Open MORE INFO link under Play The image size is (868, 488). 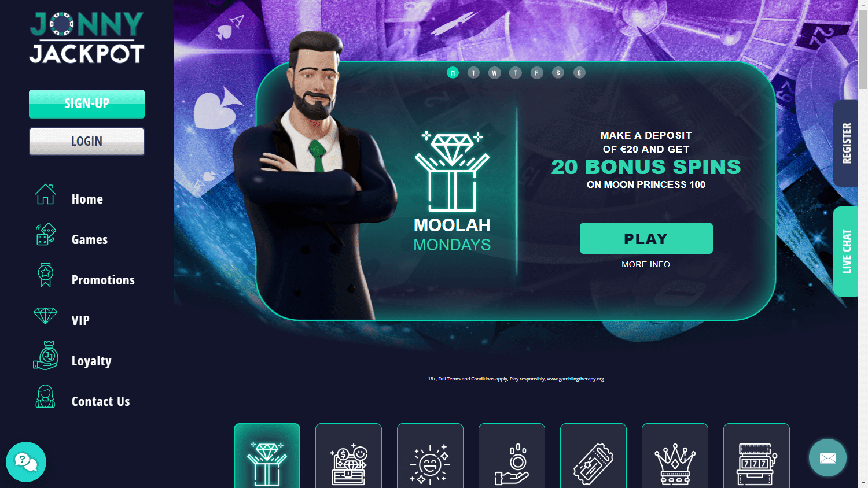(x=646, y=264)
